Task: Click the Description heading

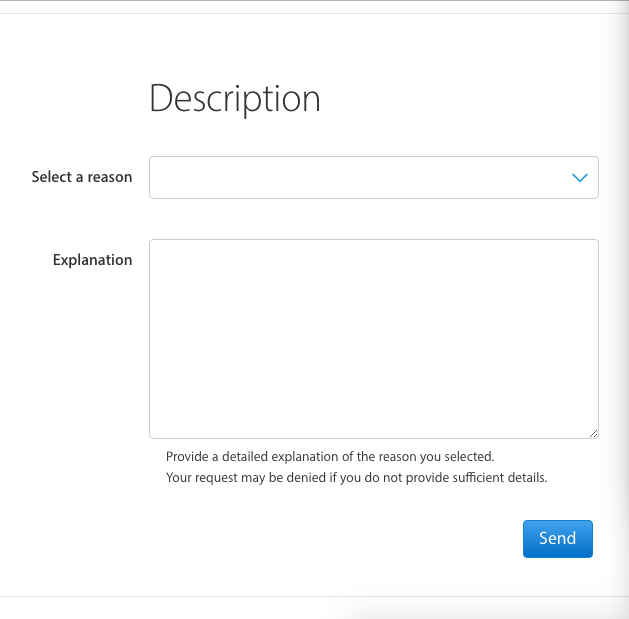Action: (x=235, y=99)
